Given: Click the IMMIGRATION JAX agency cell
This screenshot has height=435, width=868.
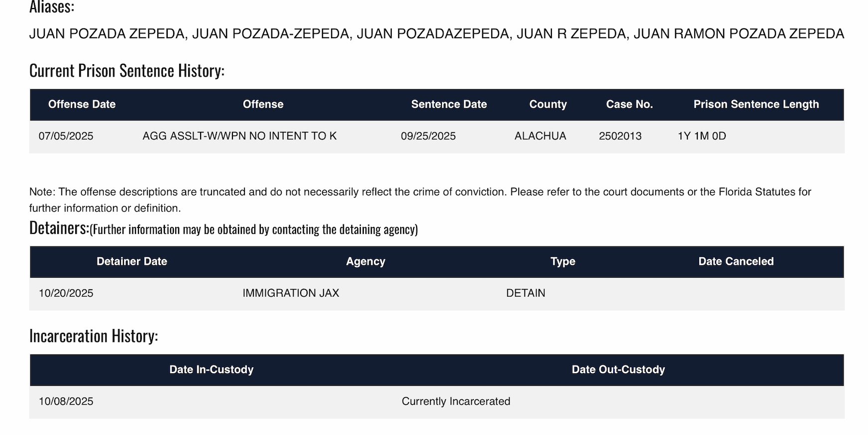Looking at the screenshot, I should 291,293.
